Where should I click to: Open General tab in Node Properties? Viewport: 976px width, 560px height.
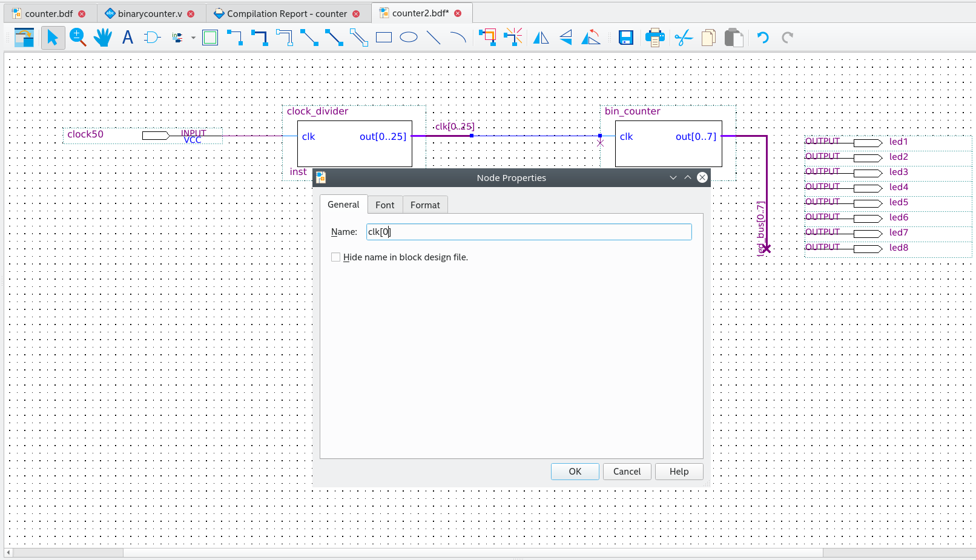click(343, 205)
